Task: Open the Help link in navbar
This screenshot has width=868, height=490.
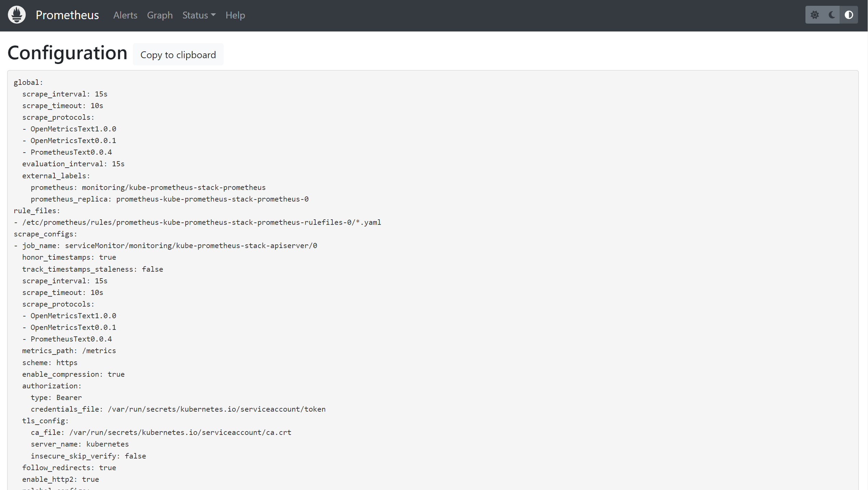Action: (235, 15)
